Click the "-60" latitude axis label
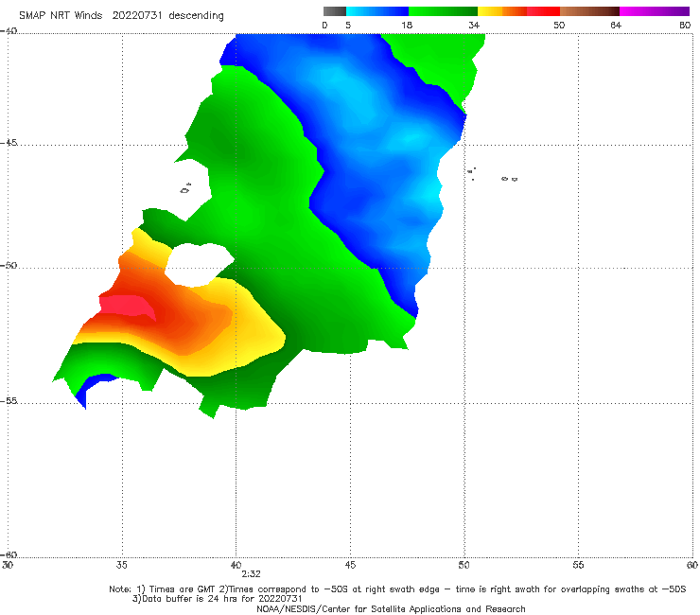 coord(9,554)
